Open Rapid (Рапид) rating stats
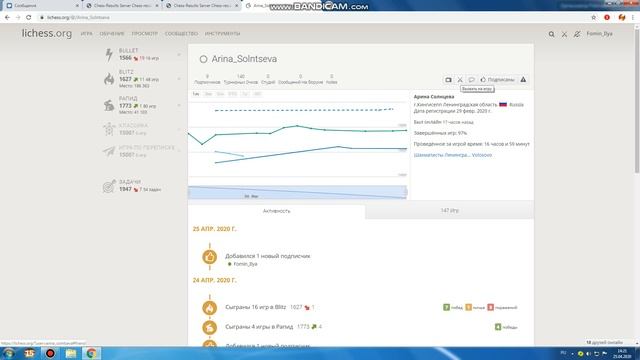This screenshot has height=360, width=640. (142, 105)
